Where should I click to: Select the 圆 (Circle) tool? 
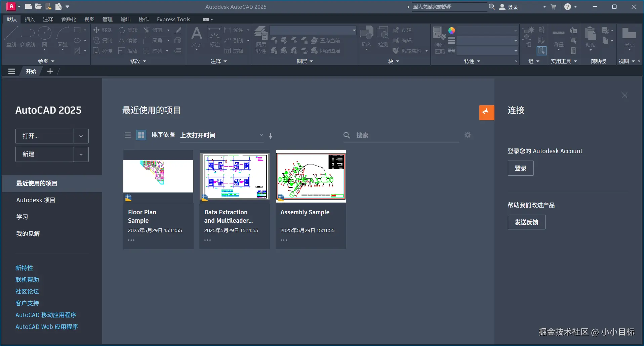click(x=44, y=37)
